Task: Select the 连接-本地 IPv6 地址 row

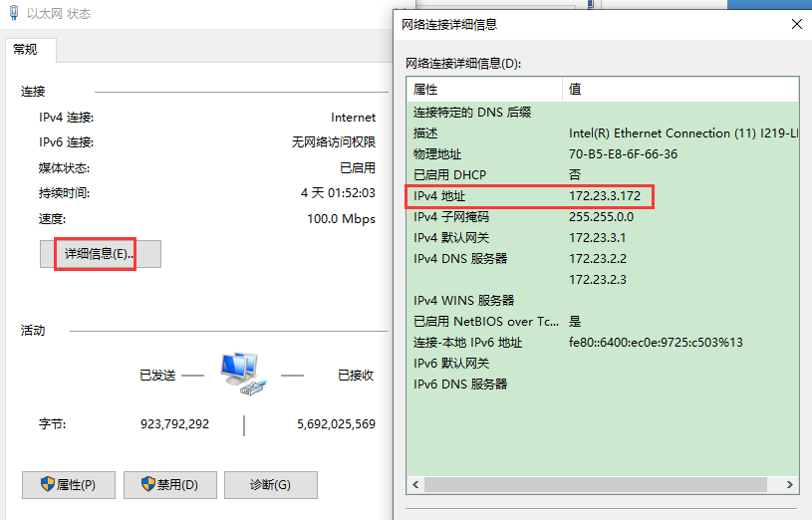Action: point(603,343)
